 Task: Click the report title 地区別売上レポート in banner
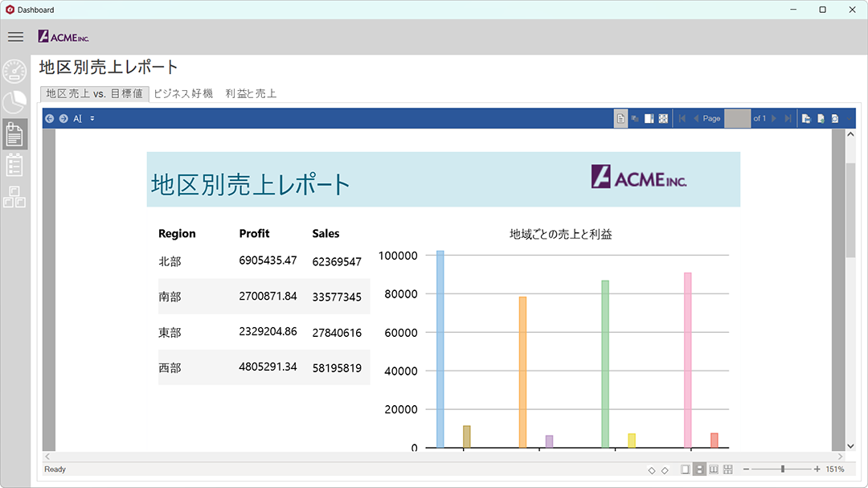pos(251,184)
